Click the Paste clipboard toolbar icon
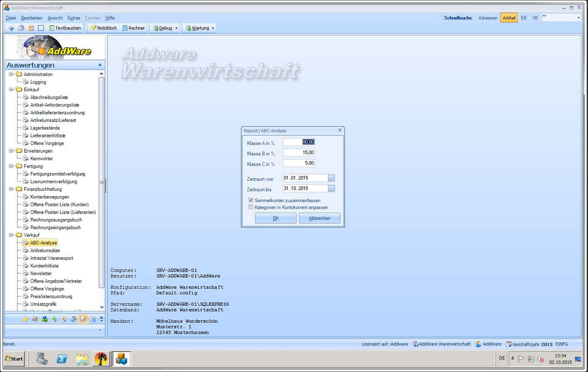 pos(31,28)
